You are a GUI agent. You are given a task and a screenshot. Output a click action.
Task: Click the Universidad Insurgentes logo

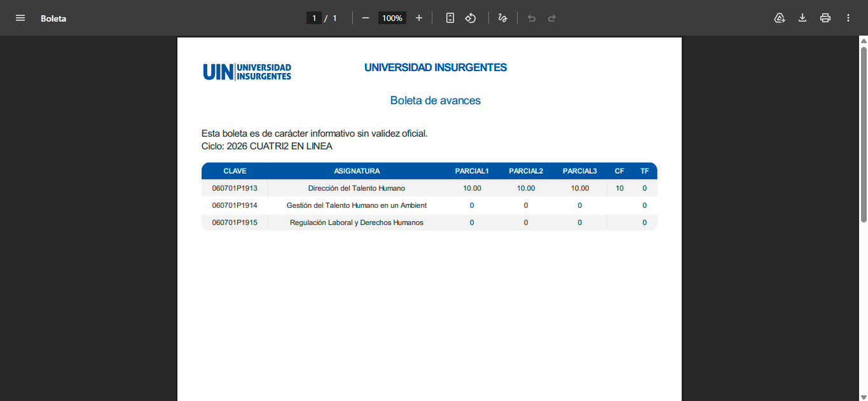[247, 72]
